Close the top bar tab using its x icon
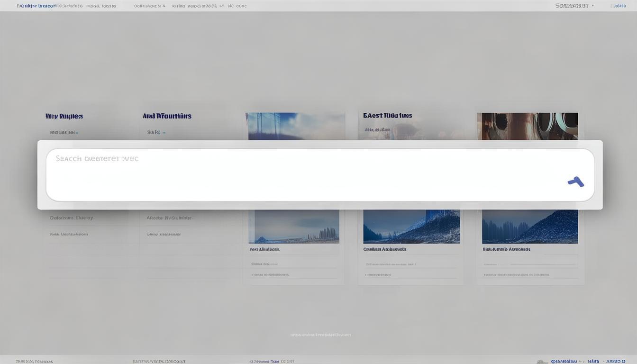This screenshot has width=637, height=364. point(164,6)
